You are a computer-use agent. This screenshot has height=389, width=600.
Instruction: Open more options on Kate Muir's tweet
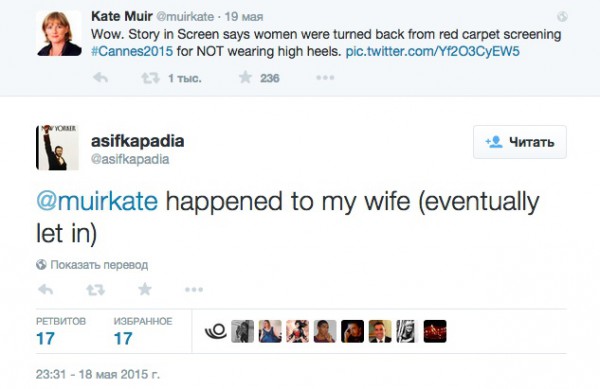[325, 78]
